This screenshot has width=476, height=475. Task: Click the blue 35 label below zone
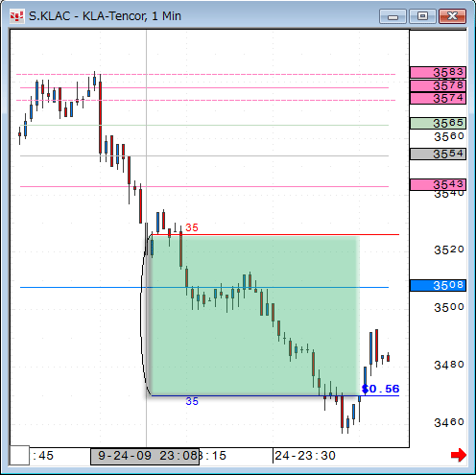(x=192, y=401)
